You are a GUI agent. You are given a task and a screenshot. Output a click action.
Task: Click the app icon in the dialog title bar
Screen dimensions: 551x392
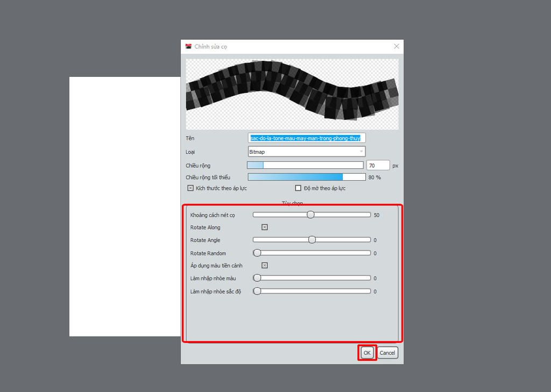[x=188, y=46]
